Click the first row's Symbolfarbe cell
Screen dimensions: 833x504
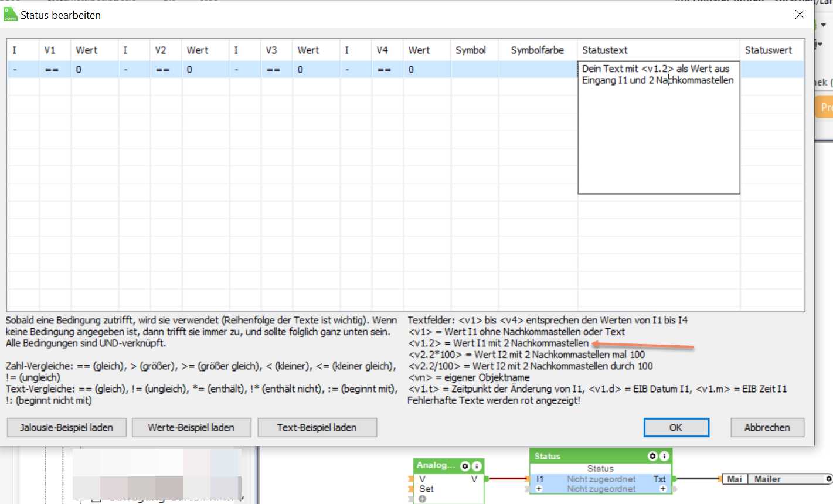click(538, 70)
